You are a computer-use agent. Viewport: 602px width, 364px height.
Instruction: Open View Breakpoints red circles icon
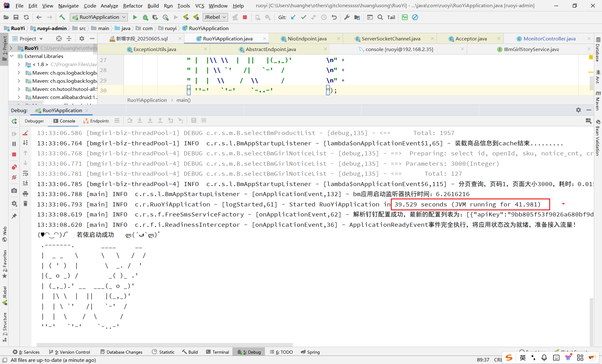coord(14,167)
